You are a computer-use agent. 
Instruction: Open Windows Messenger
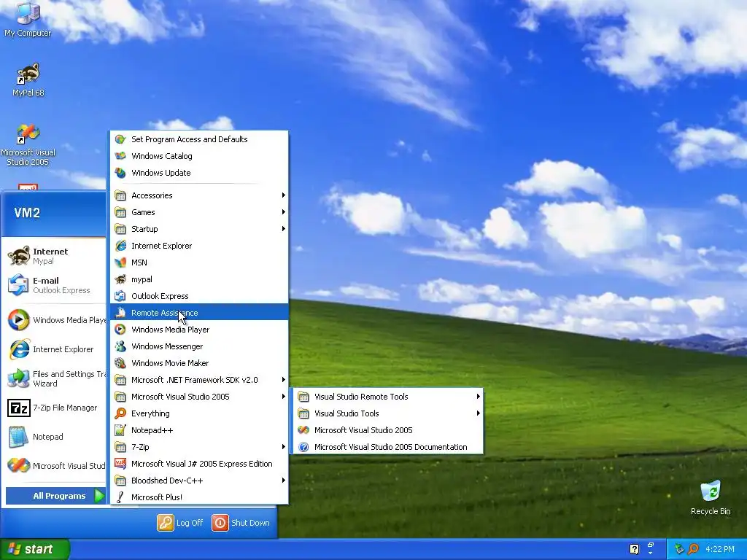click(x=199, y=346)
